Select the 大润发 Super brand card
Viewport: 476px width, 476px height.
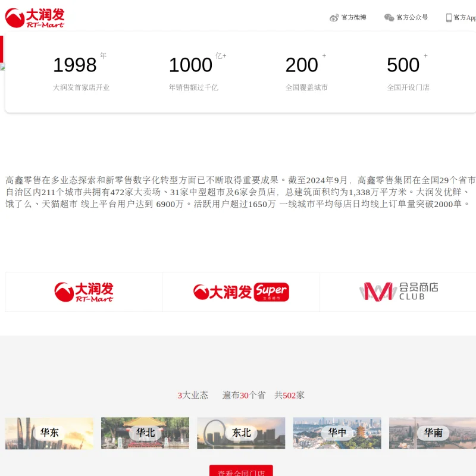click(241, 292)
